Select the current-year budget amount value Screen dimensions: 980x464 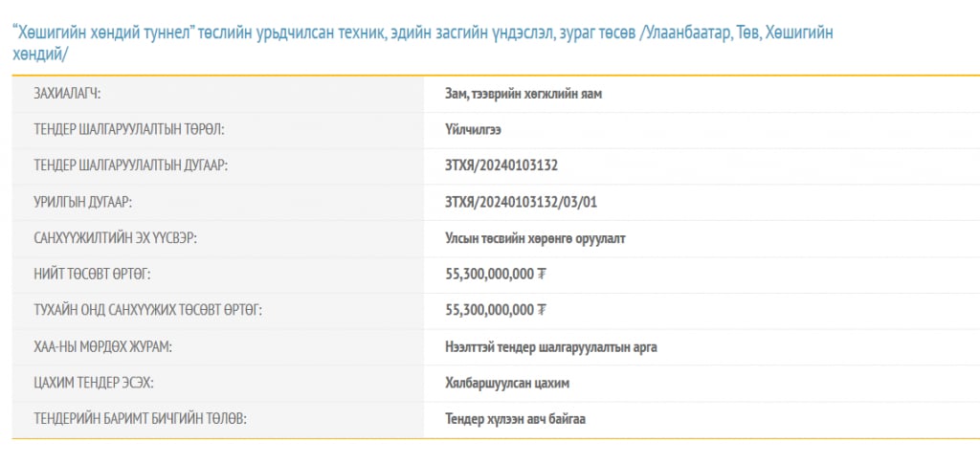(x=496, y=310)
